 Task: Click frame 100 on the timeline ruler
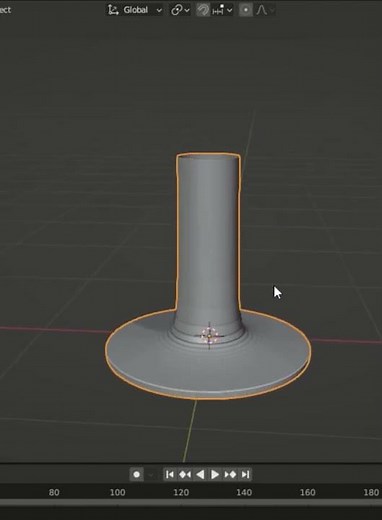point(117,492)
